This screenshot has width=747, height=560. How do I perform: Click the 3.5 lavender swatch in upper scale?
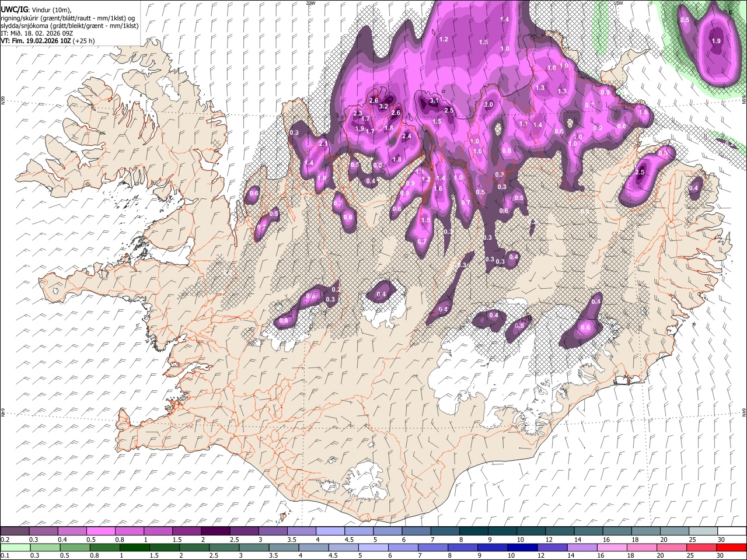[x=301, y=531]
